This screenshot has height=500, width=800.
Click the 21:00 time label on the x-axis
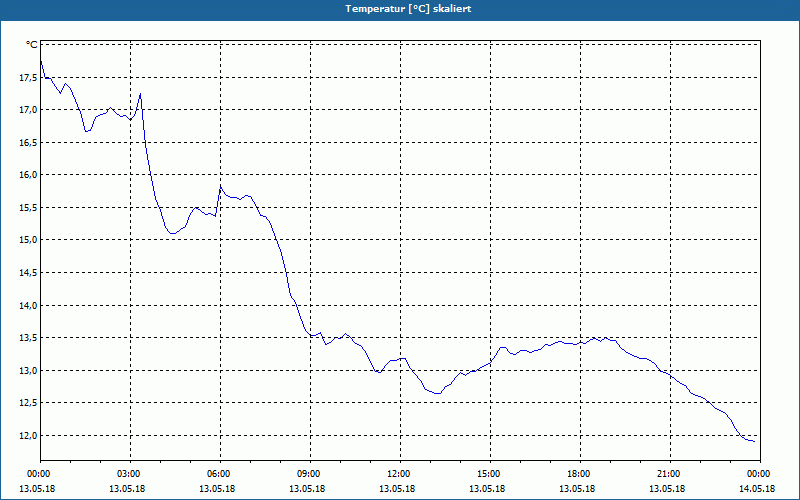[x=667, y=474]
